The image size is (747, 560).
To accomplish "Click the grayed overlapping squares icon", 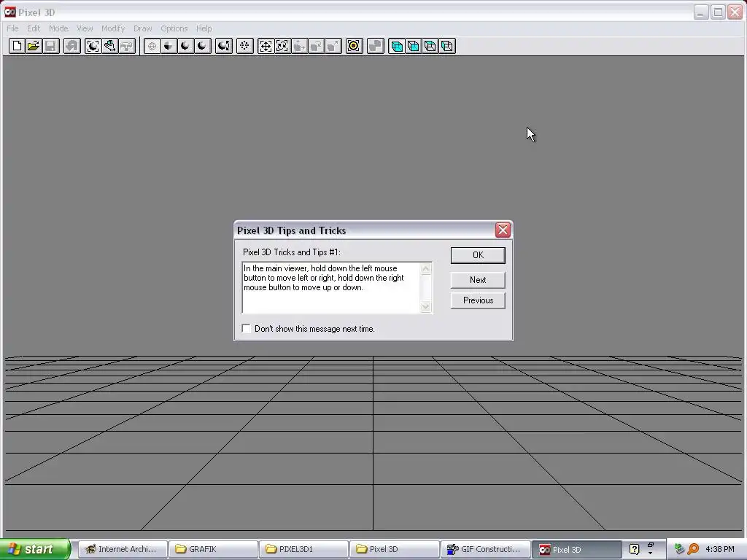I will click(x=376, y=46).
